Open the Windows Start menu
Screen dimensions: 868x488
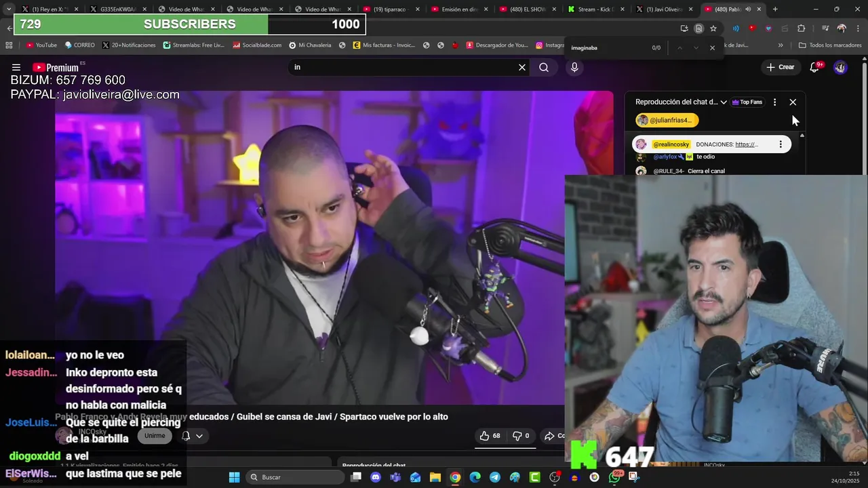tap(234, 477)
